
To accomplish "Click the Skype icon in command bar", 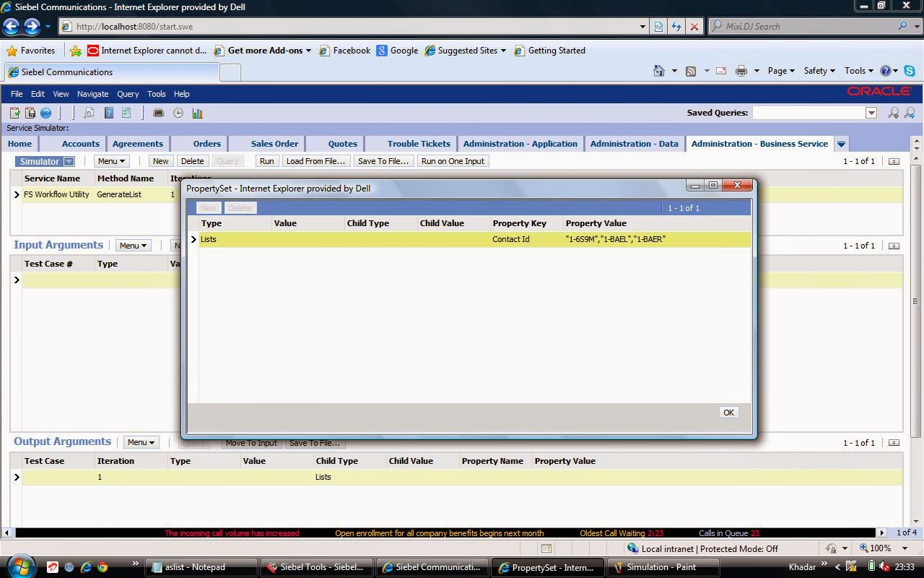I will pyautogui.click(x=910, y=71).
